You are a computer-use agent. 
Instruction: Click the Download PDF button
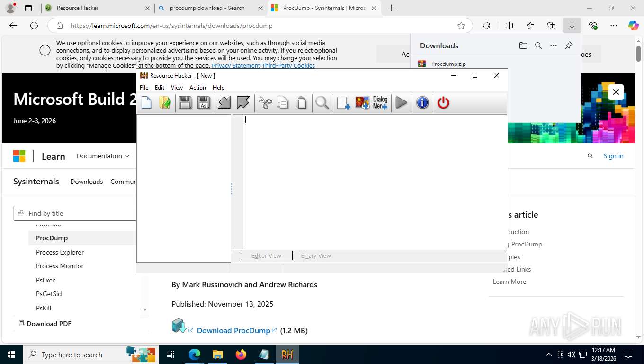tap(45, 324)
